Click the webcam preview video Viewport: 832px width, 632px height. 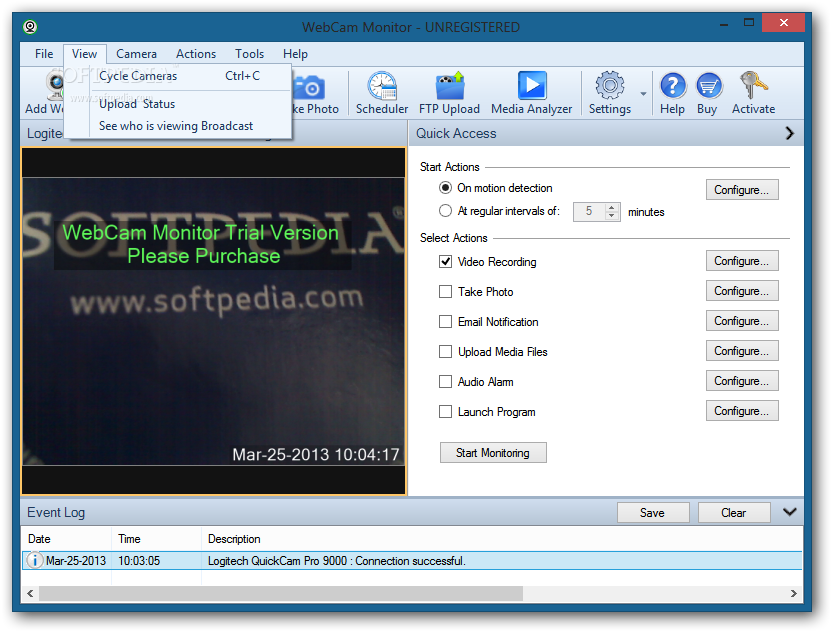click(213, 321)
